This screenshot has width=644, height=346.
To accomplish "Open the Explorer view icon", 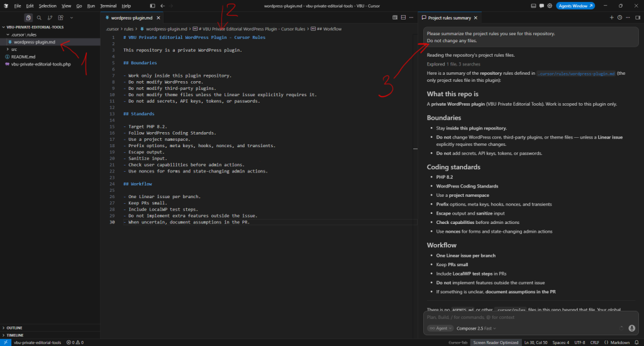I will pos(28,18).
